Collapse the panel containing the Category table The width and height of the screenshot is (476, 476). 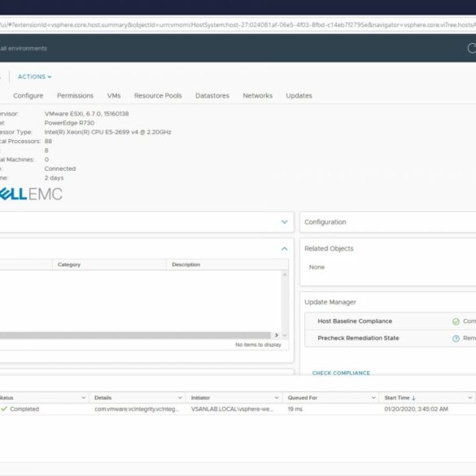284,249
